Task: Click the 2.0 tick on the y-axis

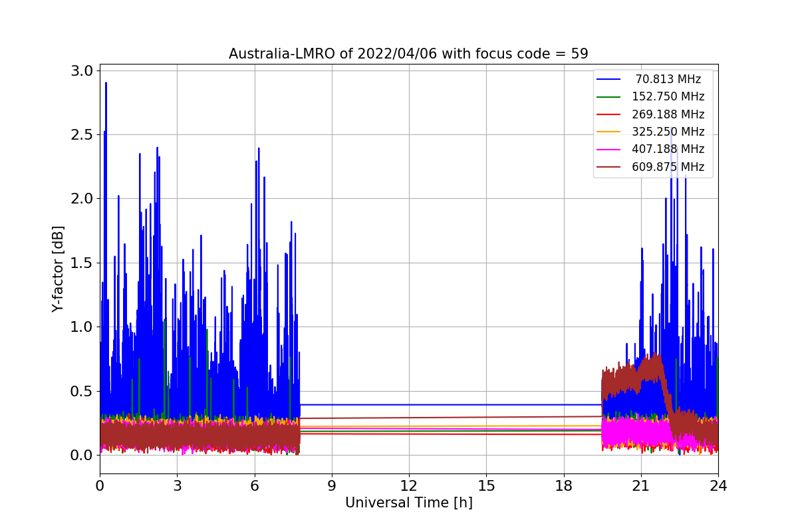Action: pos(81,198)
